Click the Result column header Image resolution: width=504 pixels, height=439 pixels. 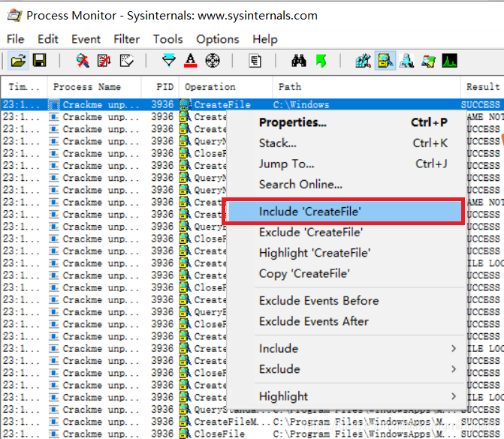click(x=482, y=87)
